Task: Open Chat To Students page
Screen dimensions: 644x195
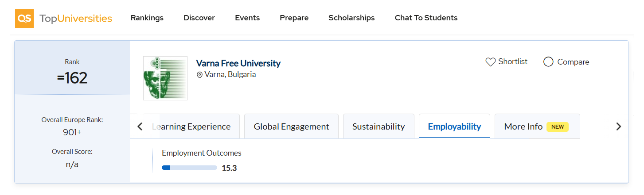Action: point(426,18)
